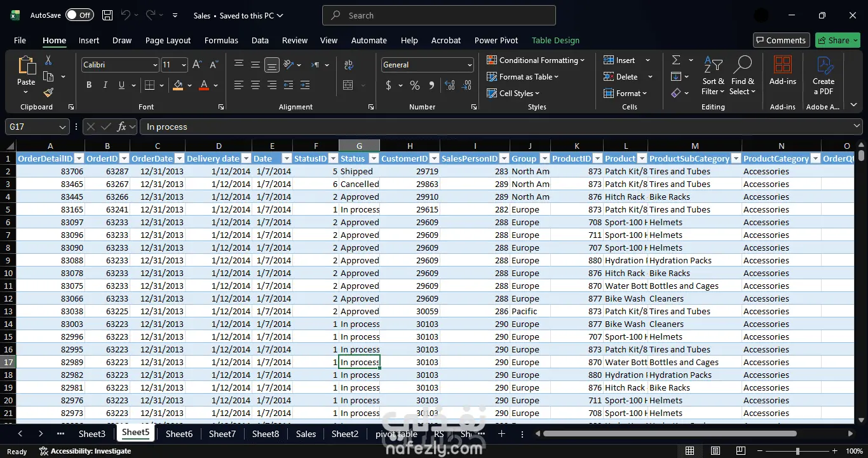The image size is (868, 458).
Task: Open Sort & Filter dropdown
Action: tap(714, 75)
